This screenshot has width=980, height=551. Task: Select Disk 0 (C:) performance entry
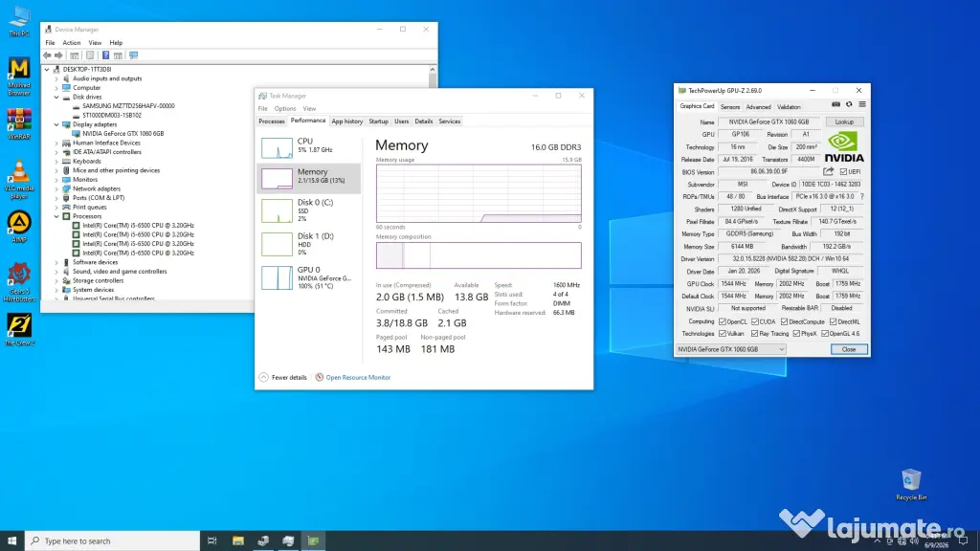tap(309, 210)
